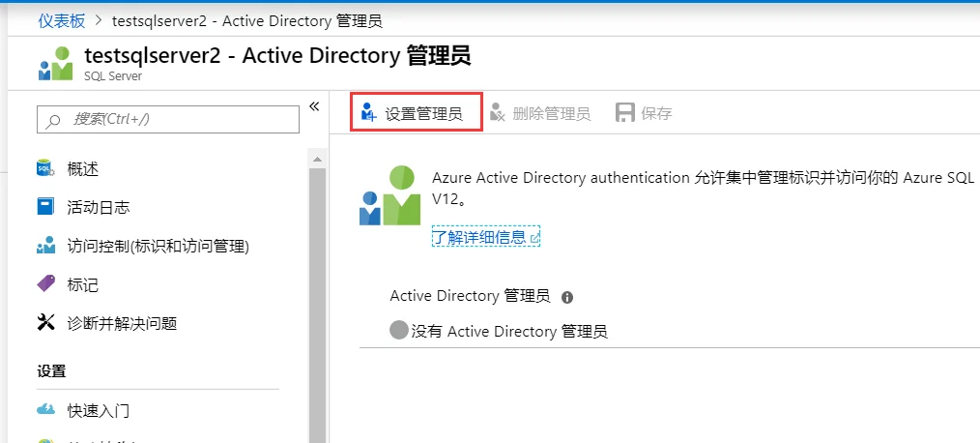980x443 pixels.
Task: Click the gray status circle beside 没有 Active Directory 管理员
Action: pos(399,331)
